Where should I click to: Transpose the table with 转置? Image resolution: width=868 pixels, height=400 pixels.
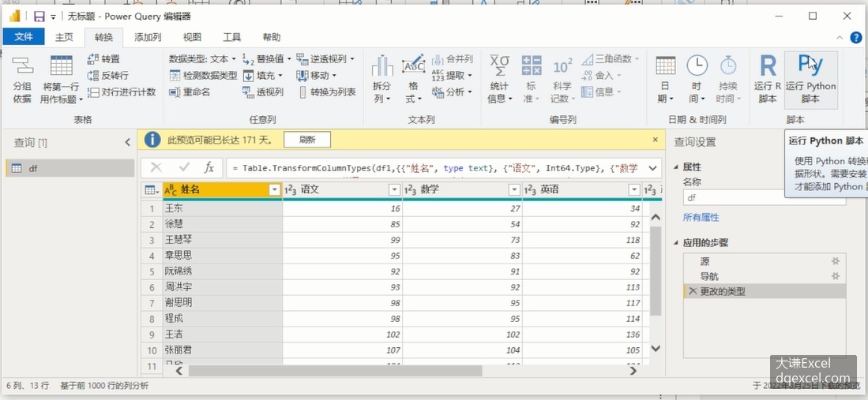(x=103, y=58)
